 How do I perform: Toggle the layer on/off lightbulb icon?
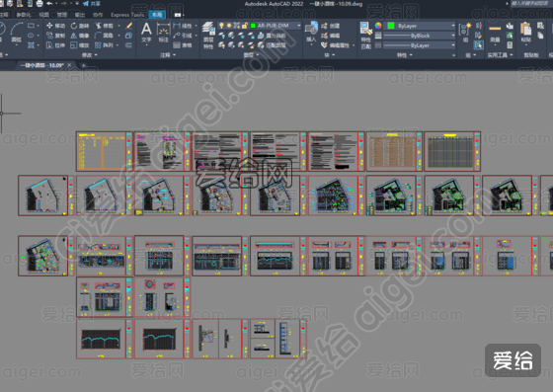(221, 26)
